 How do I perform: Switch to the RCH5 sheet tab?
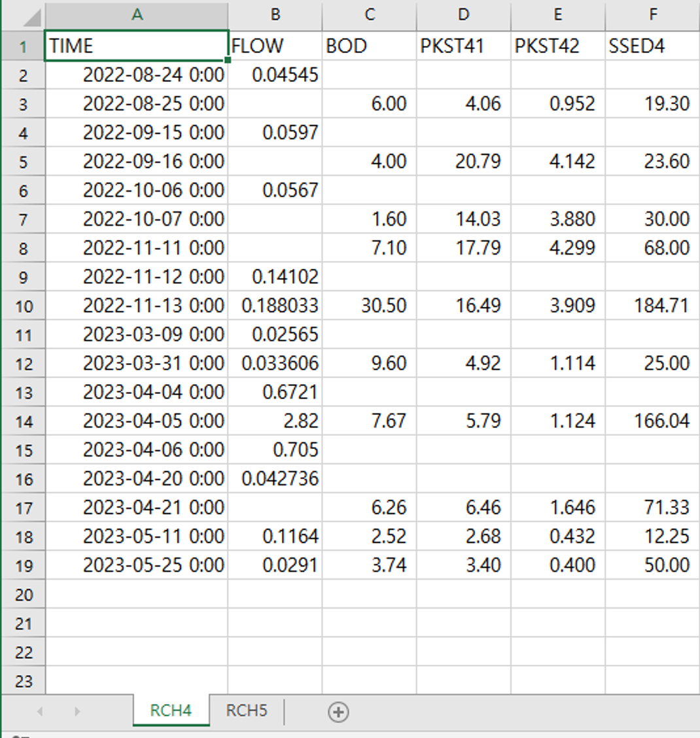click(246, 711)
